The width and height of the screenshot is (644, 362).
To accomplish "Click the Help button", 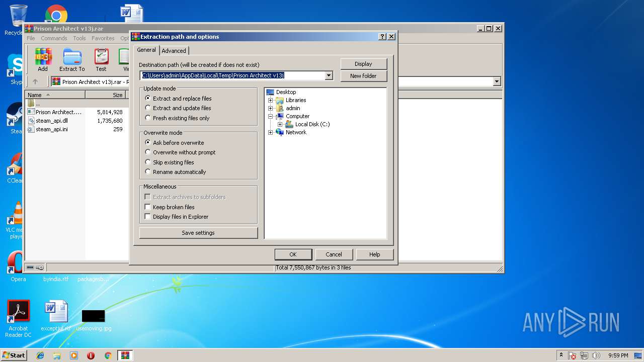I will tap(375, 254).
